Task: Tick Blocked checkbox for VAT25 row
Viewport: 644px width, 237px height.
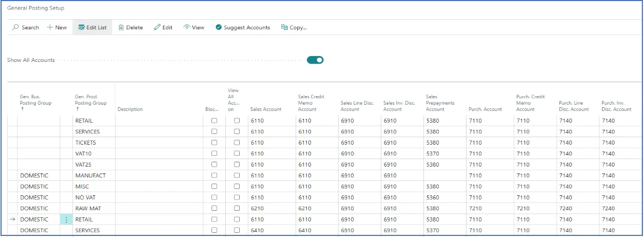Action: click(214, 164)
